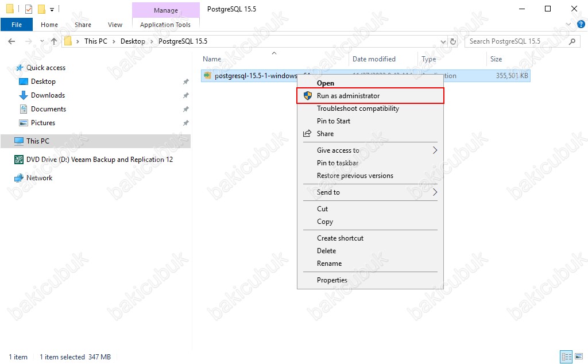Click the Quick access star icon

coord(19,68)
